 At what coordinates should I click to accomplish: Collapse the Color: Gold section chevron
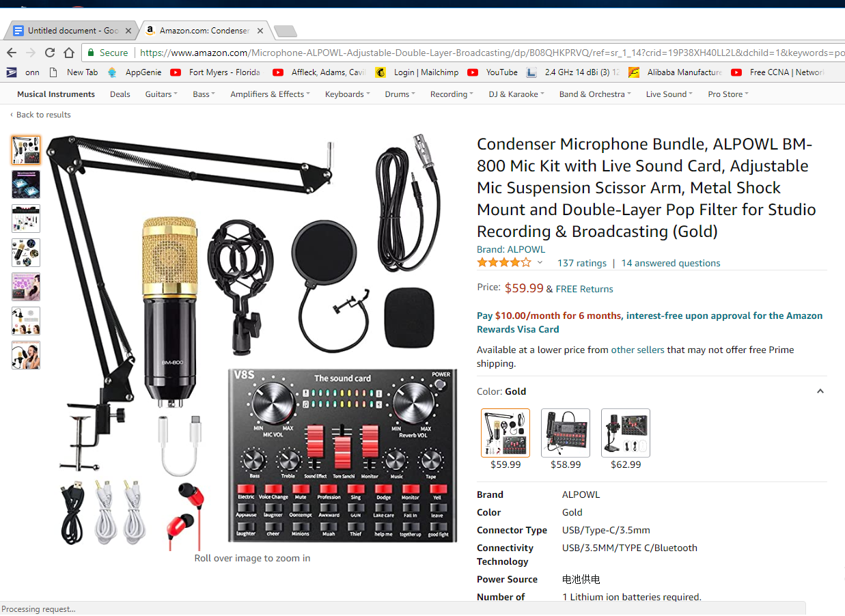[x=820, y=391]
